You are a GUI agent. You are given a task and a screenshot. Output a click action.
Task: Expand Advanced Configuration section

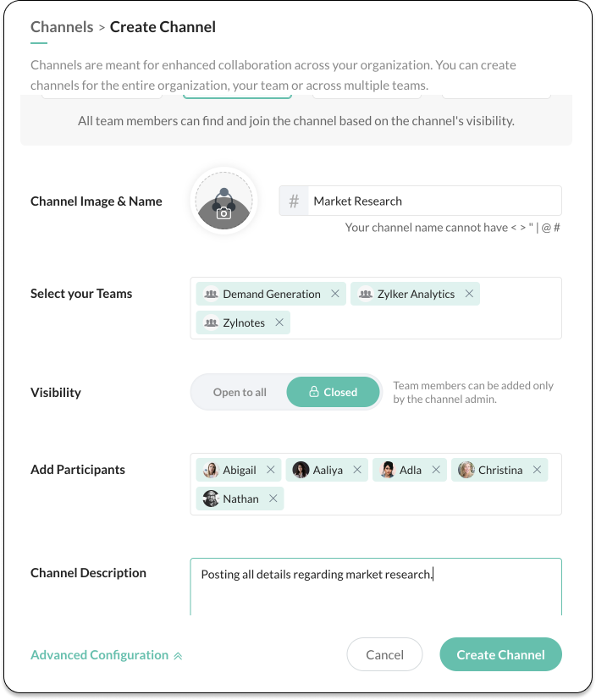click(107, 655)
